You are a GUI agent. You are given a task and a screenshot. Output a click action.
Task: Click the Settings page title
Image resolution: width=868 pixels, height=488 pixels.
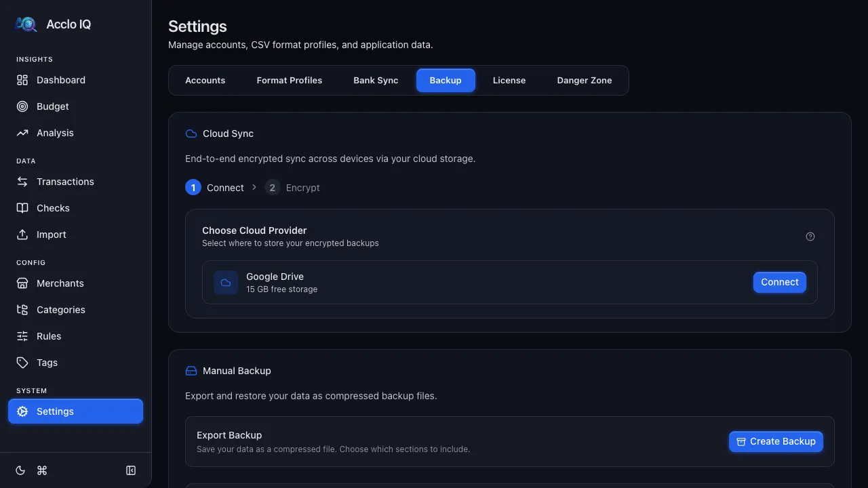(197, 26)
